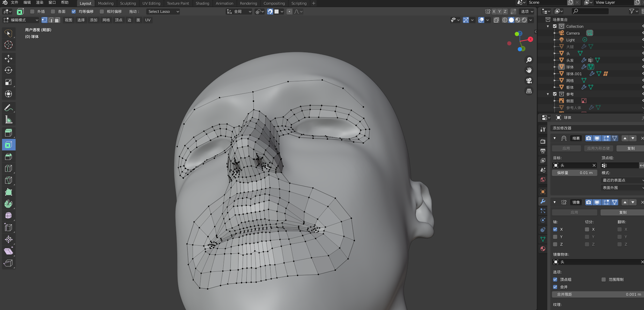Enable mirror axis Y checkbox
Screen dimensions: 644x310
[x=555, y=237]
